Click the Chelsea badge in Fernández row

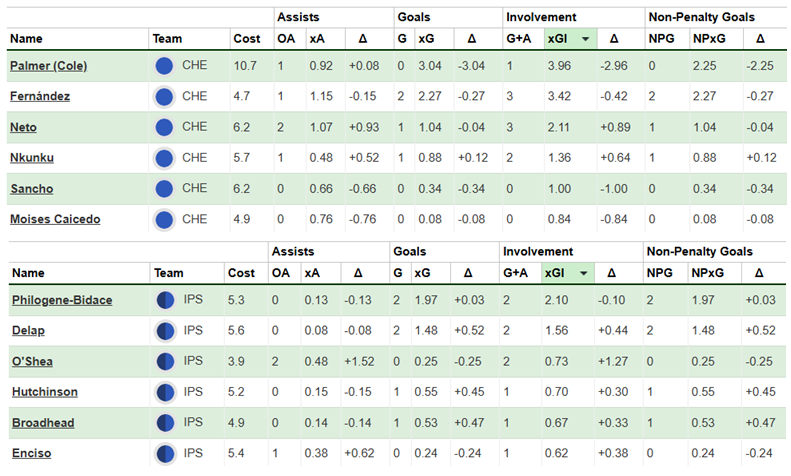coord(165,97)
